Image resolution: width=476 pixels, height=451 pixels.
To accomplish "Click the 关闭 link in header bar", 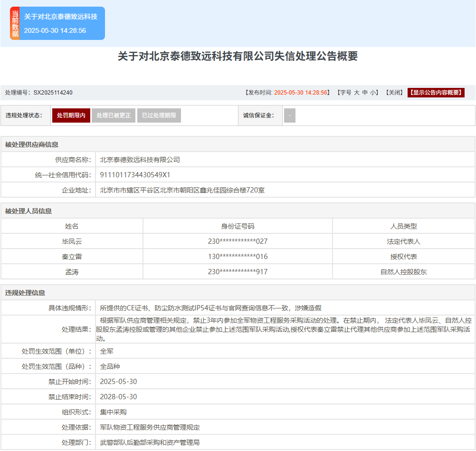I will pyautogui.click(x=394, y=93).
